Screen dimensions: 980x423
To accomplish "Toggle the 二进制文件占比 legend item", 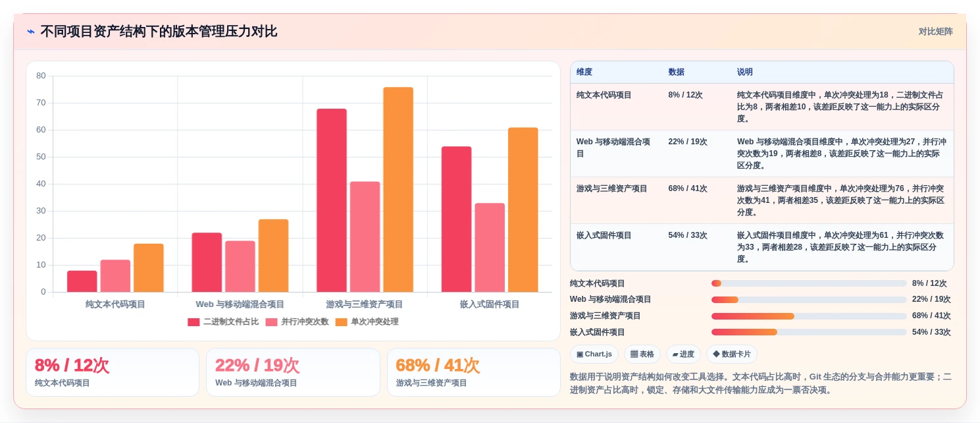I will pyautogui.click(x=223, y=322).
